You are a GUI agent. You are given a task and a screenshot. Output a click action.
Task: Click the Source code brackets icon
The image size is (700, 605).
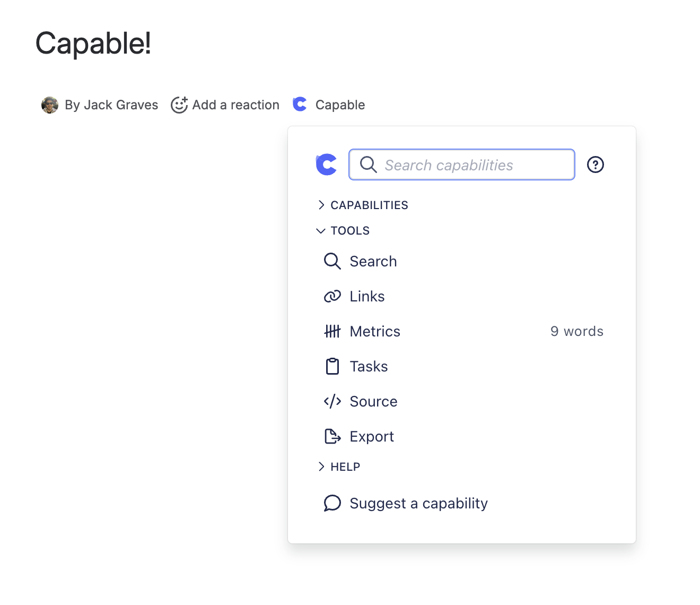[x=332, y=401]
